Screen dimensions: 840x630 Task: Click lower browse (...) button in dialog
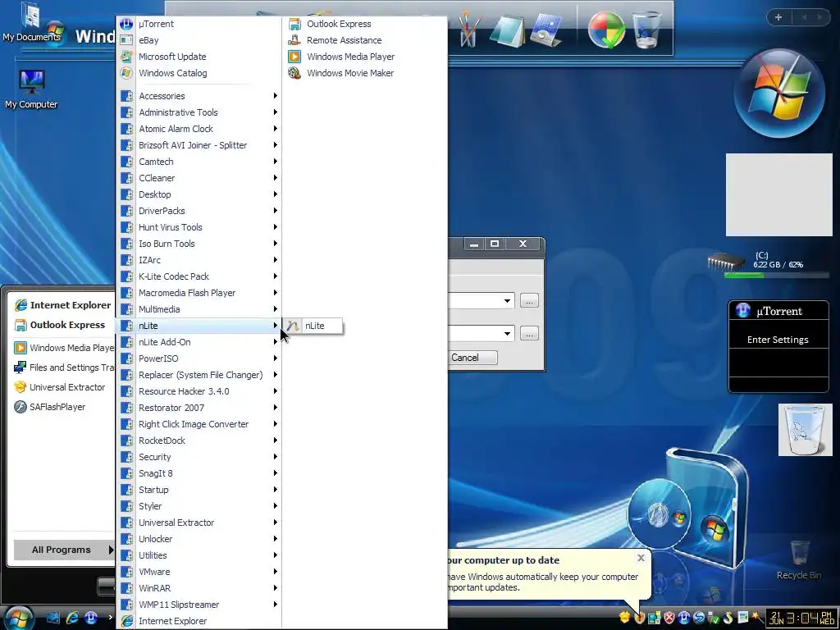529,334
